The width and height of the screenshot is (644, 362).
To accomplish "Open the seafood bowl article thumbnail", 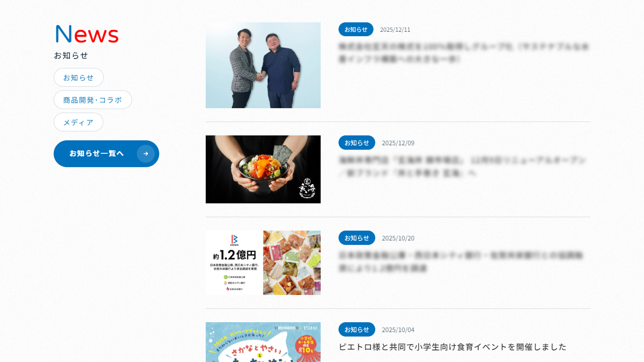I will coord(263,169).
